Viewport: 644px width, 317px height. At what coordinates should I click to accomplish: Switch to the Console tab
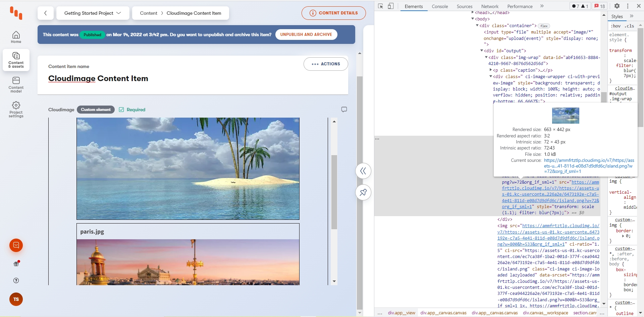point(440,6)
